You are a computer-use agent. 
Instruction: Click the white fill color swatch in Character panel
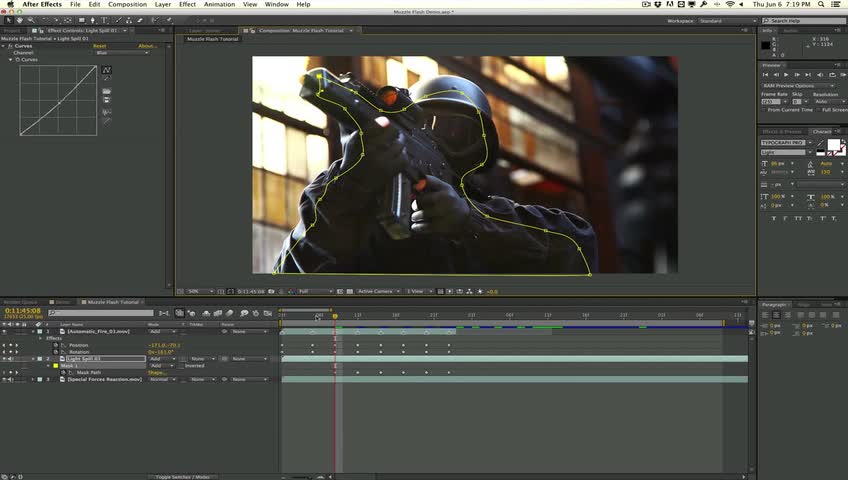(x=833, y=145)
